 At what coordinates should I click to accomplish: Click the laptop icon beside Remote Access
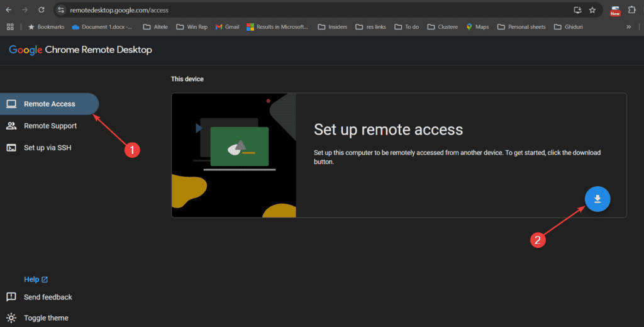coord(11,104)
